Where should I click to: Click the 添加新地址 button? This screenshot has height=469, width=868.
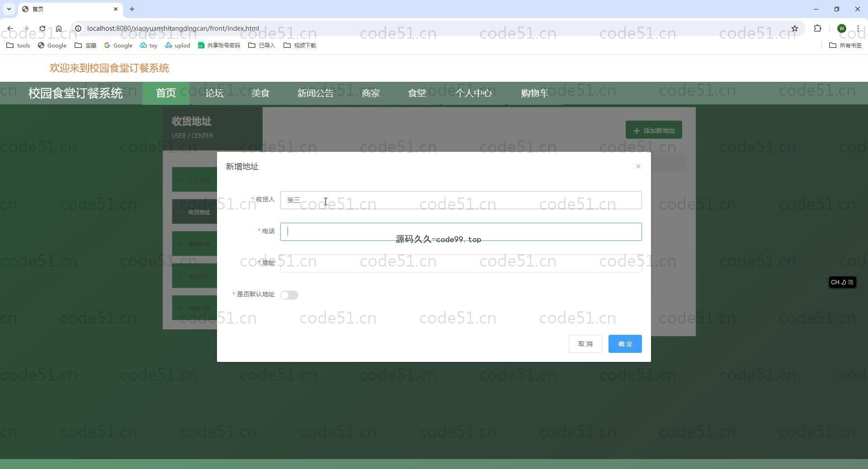654,130
